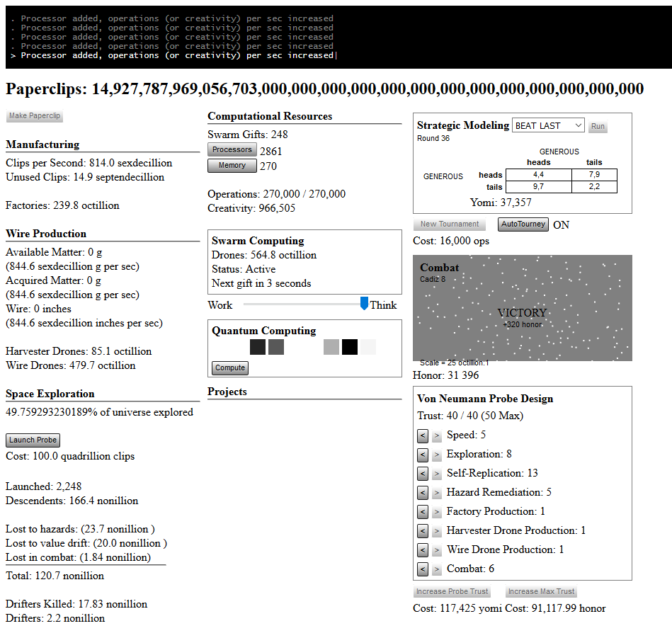The image size is (672, 638).
Task: Increase probe Speed
Action: pos(436,436)
